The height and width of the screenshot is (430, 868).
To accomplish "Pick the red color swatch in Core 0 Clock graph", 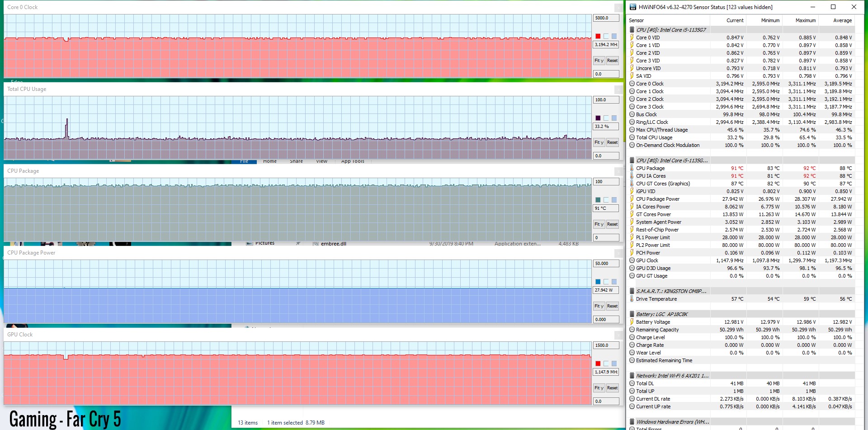I will (598, 36).
